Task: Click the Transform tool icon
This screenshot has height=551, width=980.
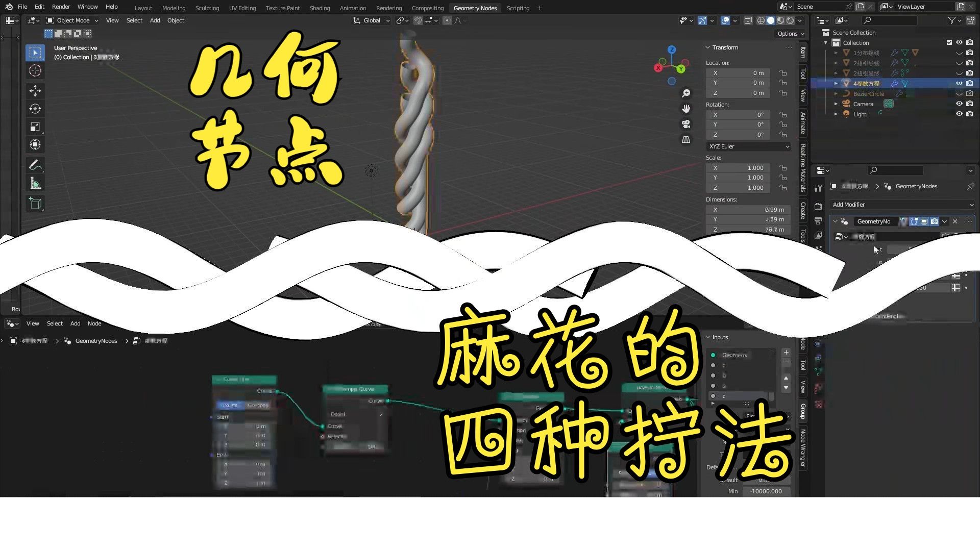Action: pyautogui.click(x=35, y=146)
